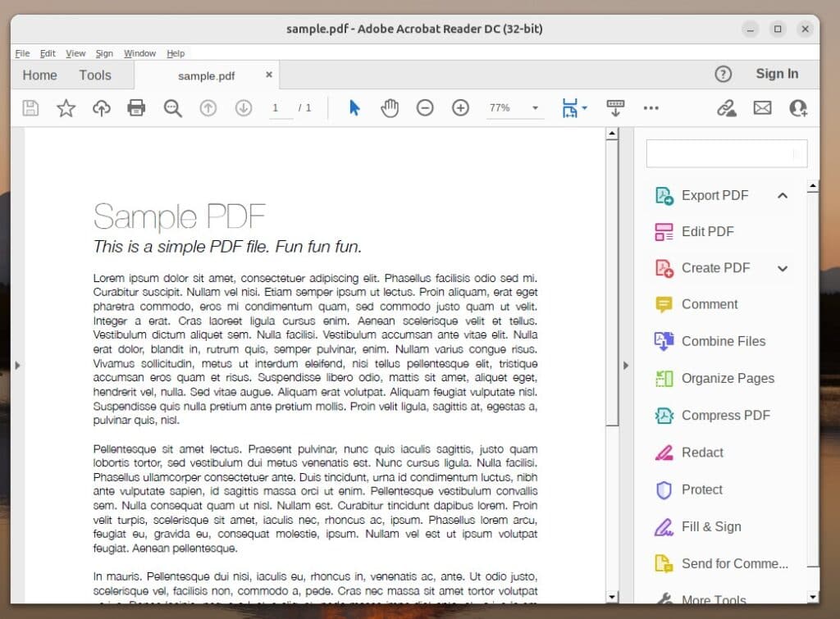Screen dimensions: 840x619
Task: Select the Hand tool
Action: coord(390,107)
